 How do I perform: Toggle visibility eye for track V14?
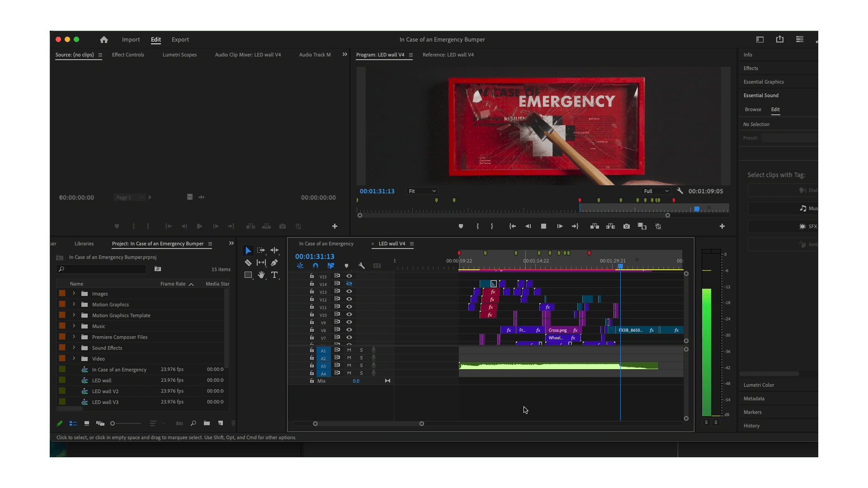point(349,284)
